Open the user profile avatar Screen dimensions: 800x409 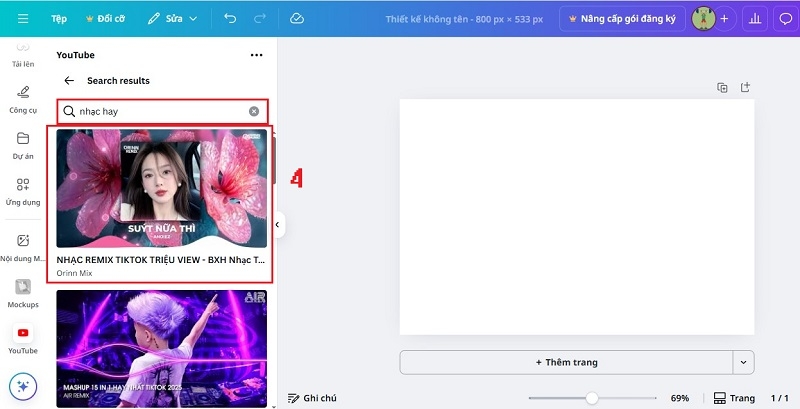pos(703,19)
